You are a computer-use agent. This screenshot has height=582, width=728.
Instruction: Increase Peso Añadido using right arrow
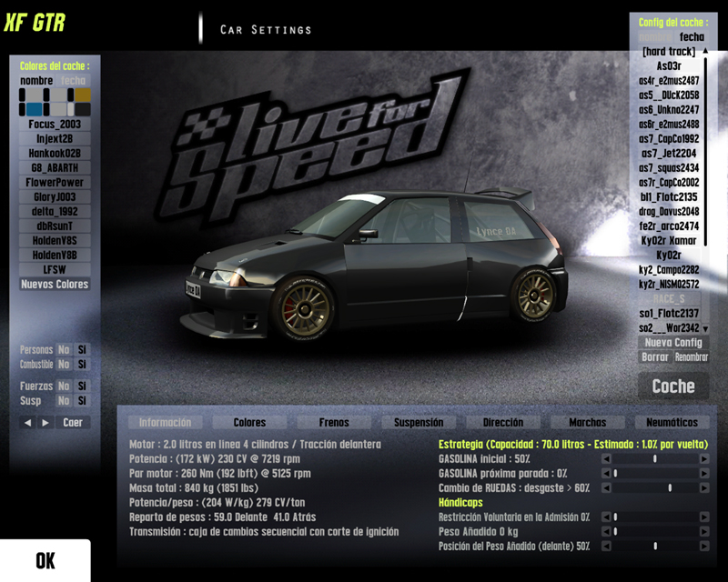(x=703, y=531)
